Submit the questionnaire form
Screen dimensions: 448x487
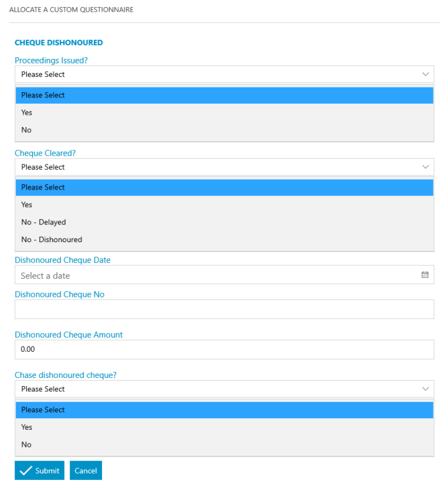click(x=40, y=471)
